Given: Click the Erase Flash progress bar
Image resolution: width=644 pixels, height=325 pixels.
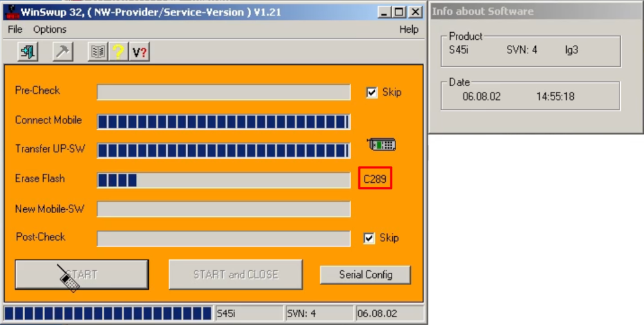Looking at the screenshot, I should pyautogui.click(x=223, y=180).
